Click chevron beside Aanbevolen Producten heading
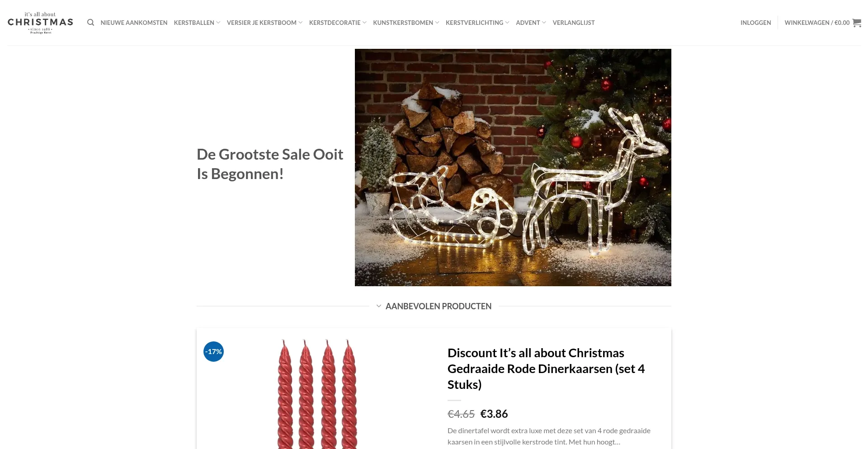 point(378,306)
